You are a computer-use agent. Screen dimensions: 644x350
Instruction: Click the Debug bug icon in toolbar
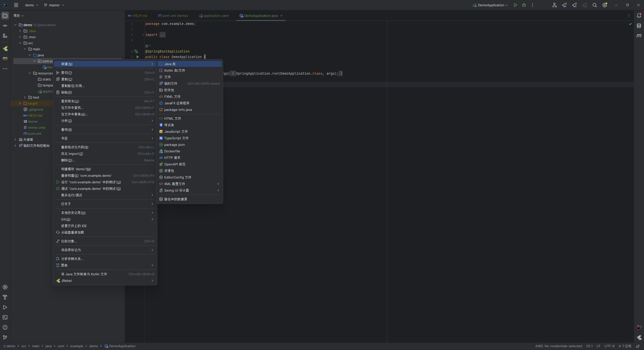(524, 5)
